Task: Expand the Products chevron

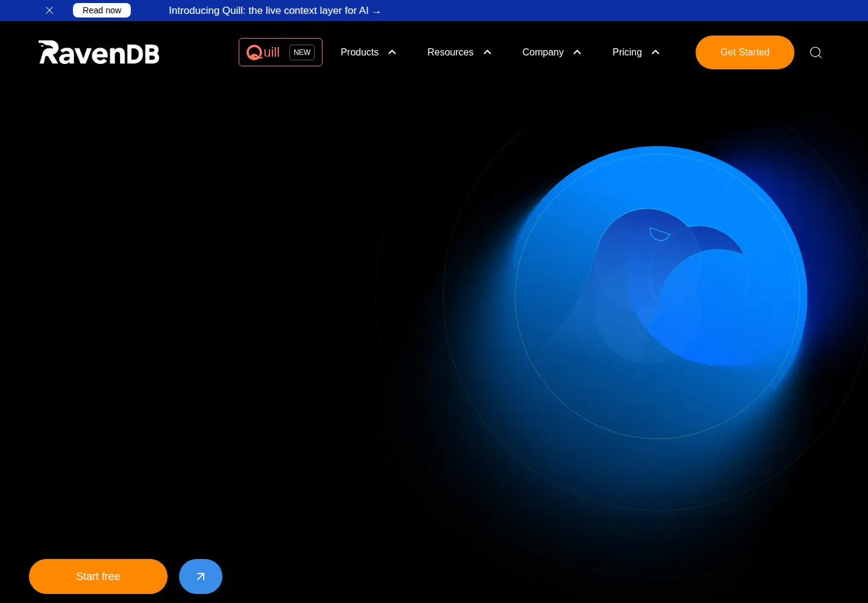Action: [392, 52]
